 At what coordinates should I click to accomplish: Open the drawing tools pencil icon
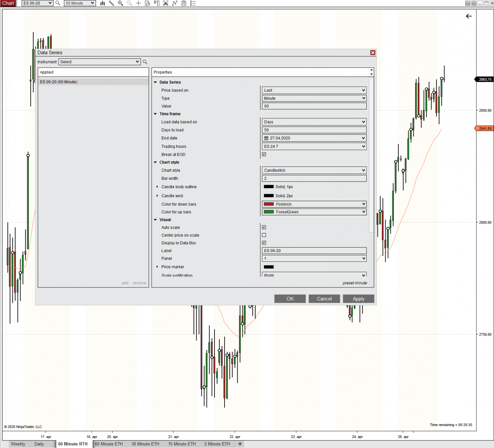tap(111, 3)
